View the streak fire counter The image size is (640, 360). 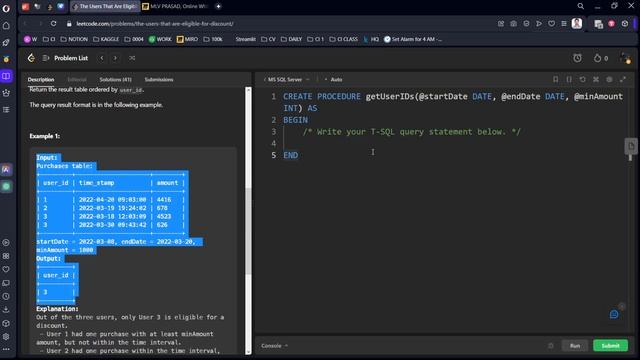(x=601, y=58)
